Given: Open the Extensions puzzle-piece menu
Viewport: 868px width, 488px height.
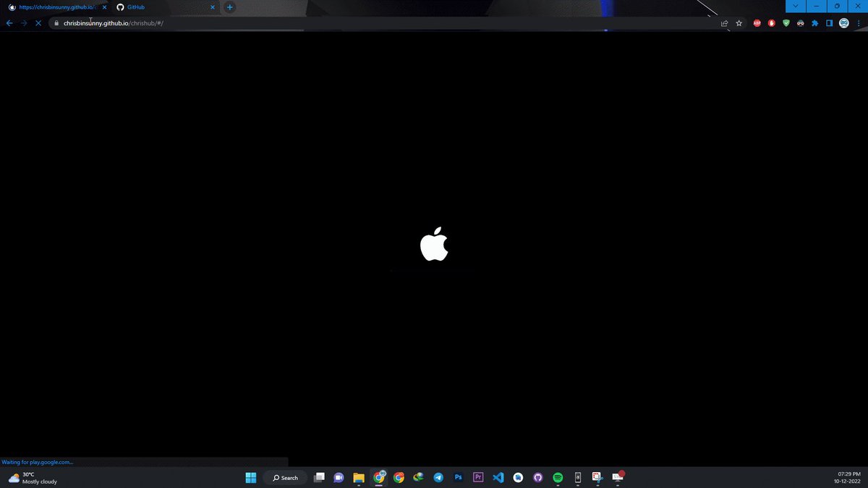Looking at the screenshot, I should [815, 23].
